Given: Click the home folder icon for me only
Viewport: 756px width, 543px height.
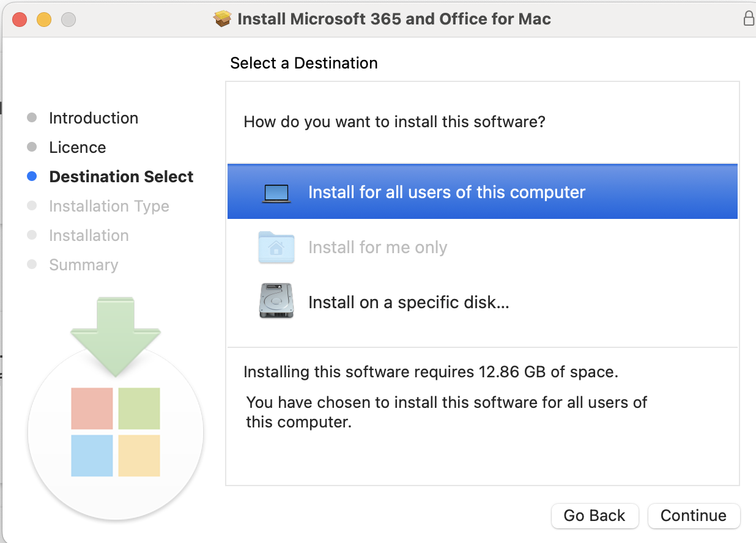Looking at the screenshot, I should point(276,247).
